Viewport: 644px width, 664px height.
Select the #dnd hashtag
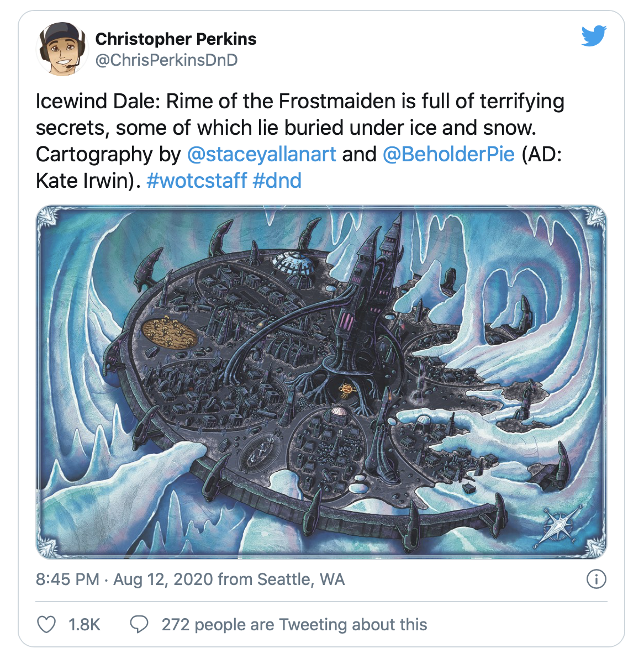[x=277, y=181]
